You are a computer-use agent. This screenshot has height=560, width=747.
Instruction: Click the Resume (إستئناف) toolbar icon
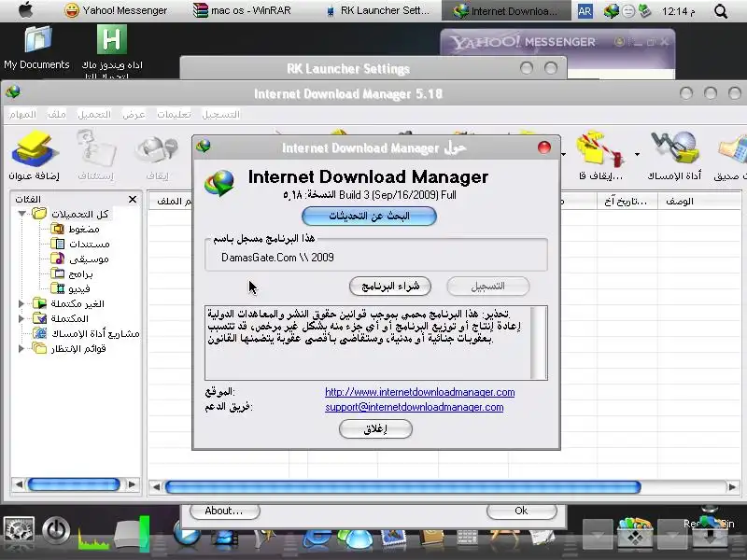pos(96,150)
